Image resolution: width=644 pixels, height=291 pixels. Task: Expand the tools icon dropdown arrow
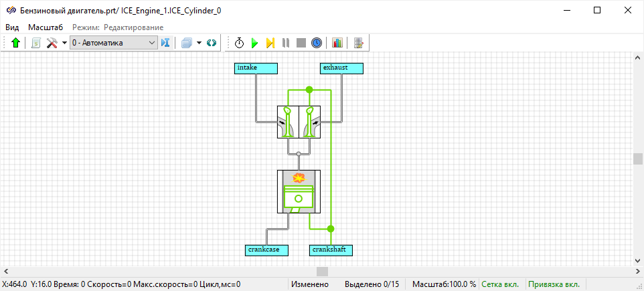[x=64, y=43]
